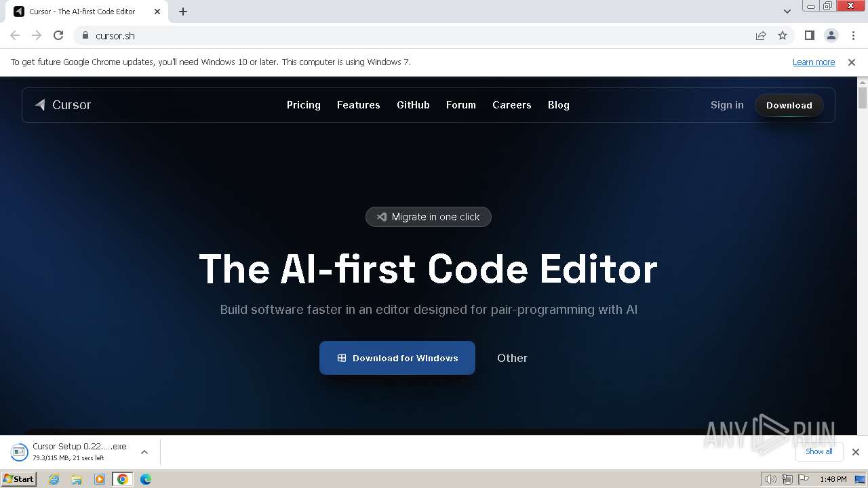Reload the current page
868x488 pixels.
[58, 35]
